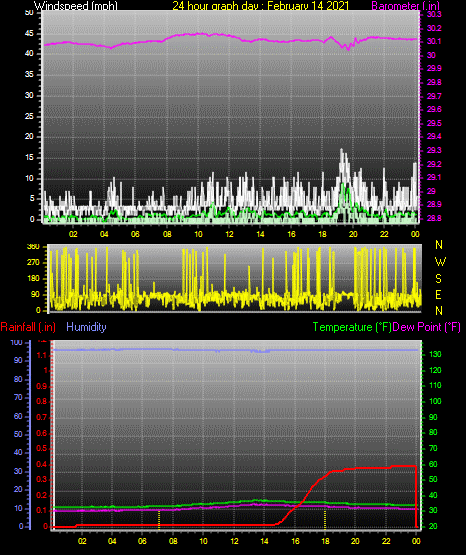The height and width of the screenshot is (555, 466).
Task: Click barometer axis value 28.8
Action: 434,218
